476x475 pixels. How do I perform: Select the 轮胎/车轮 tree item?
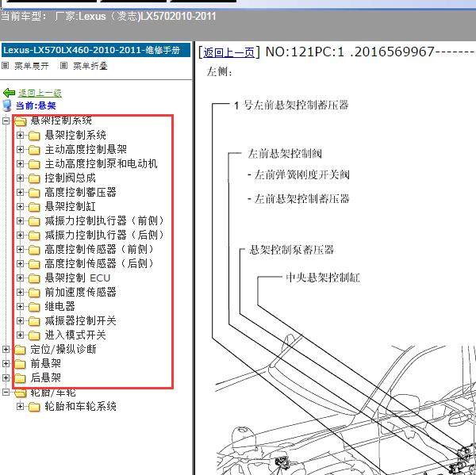click(x=53, y=393)
